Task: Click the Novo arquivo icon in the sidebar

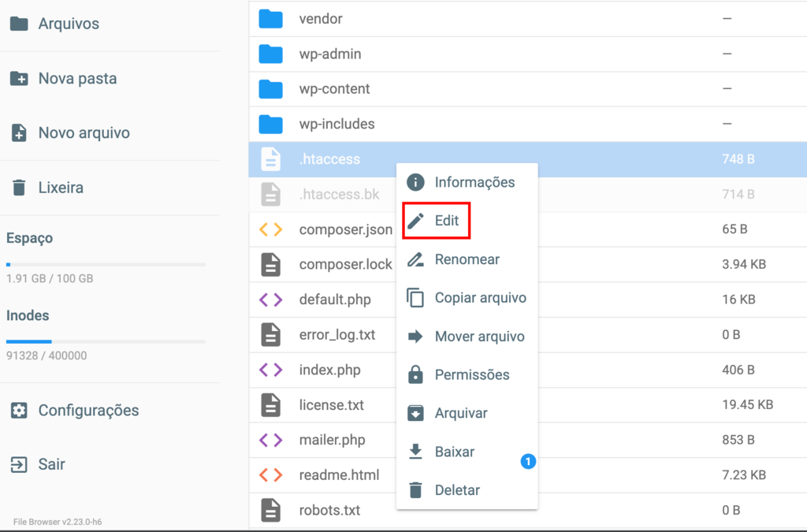Action: click(19, 132)
